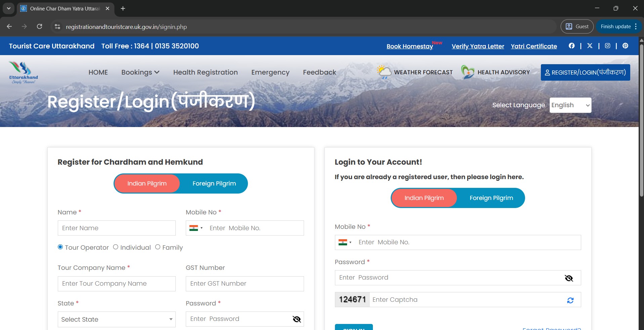Show password in login form

(569, 278)
